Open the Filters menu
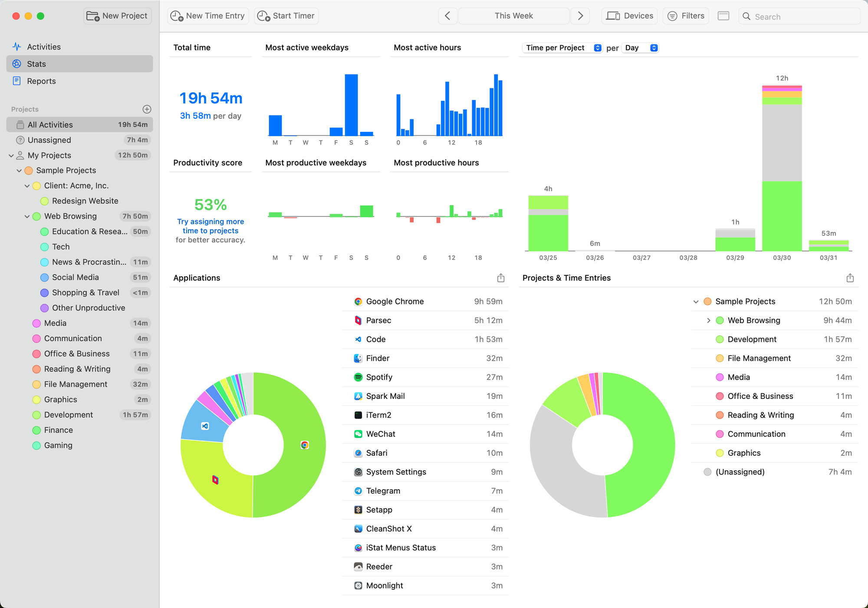 [x=686, y=16]
